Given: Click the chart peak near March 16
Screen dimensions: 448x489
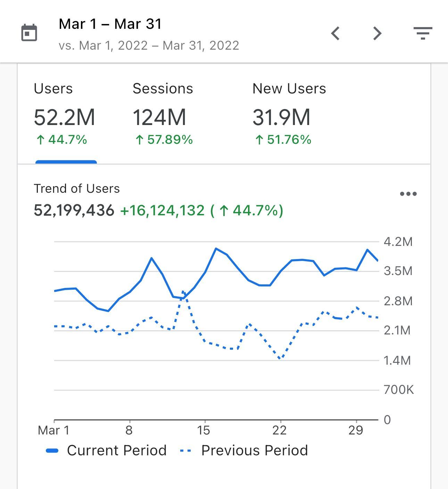Looking at the screenshot, I should 216,249.
